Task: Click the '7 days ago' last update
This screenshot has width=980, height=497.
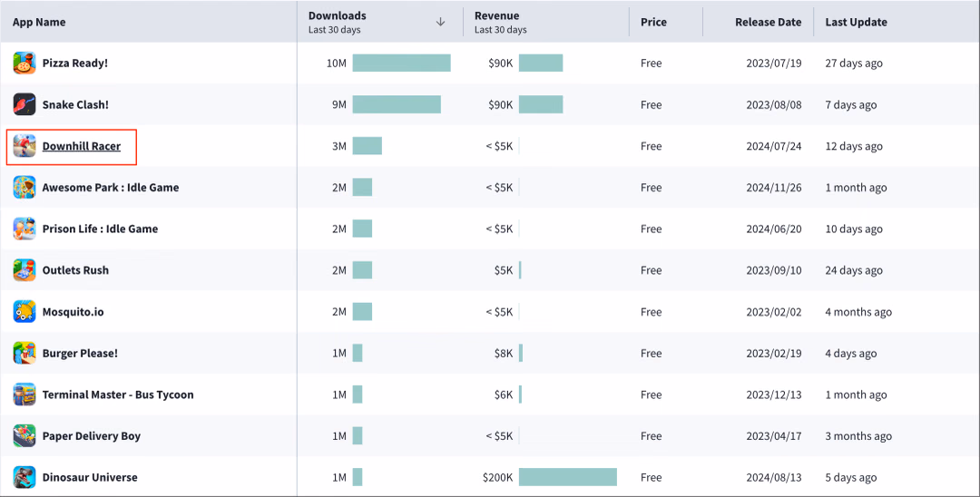Action: pos(850,104)
